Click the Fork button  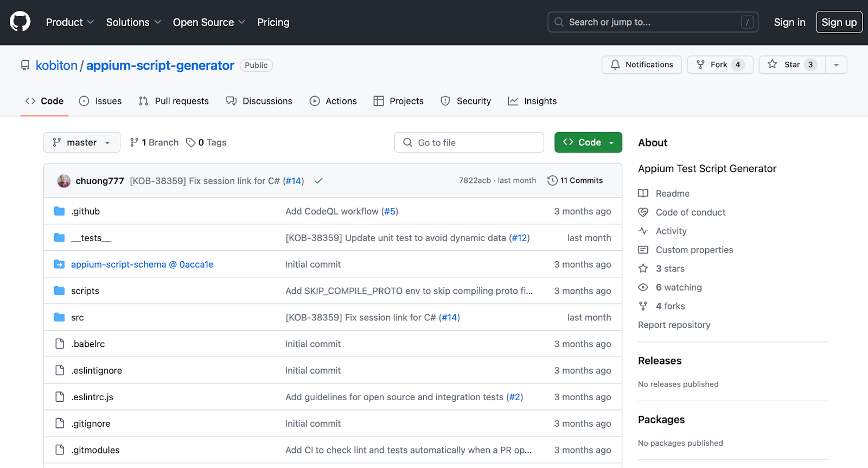tap(720, 65)
